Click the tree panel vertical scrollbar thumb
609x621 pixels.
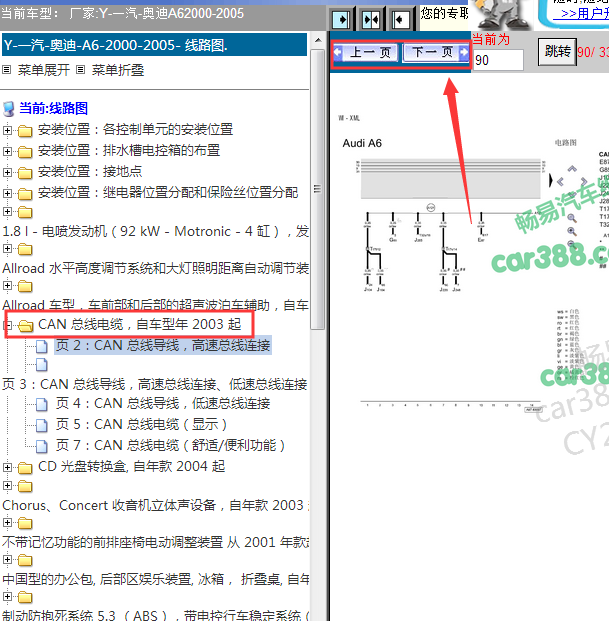coord(317,189)
